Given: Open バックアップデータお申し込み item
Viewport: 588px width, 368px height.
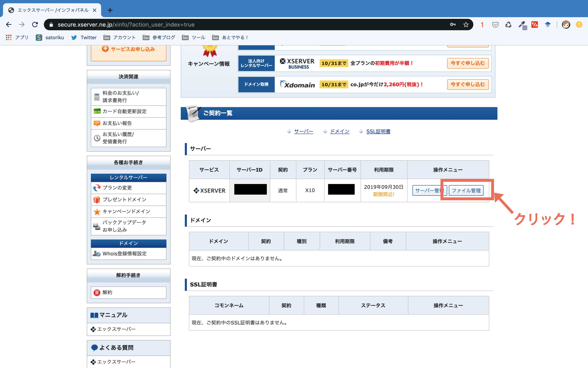Looking at the screenshot, I should tap(129, 226).
